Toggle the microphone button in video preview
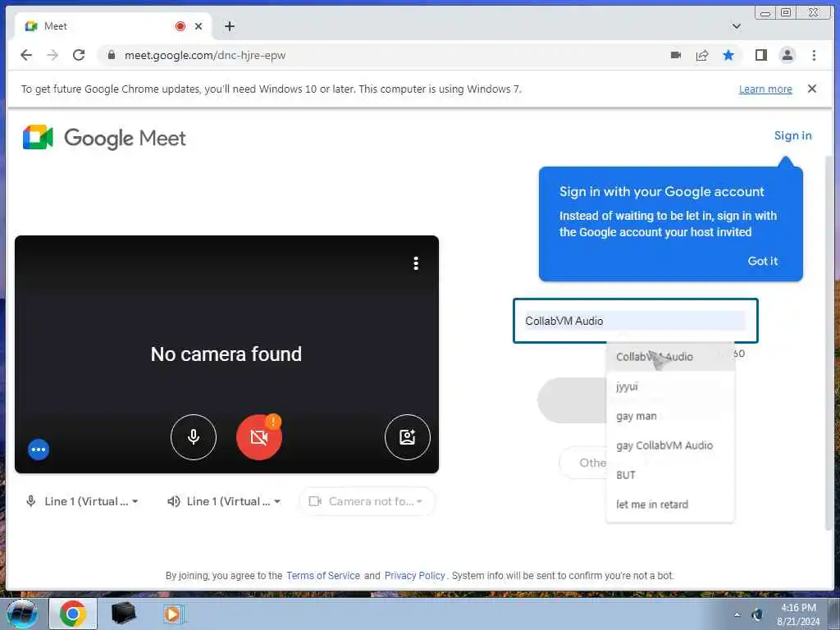Viewport: 840px width, 630px height. pos(194,437)
